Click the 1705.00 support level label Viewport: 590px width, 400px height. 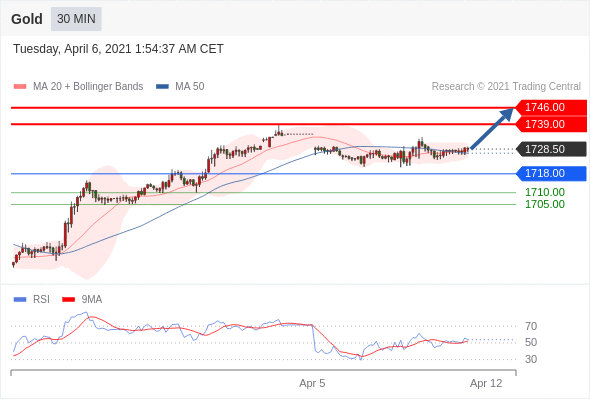545,204
